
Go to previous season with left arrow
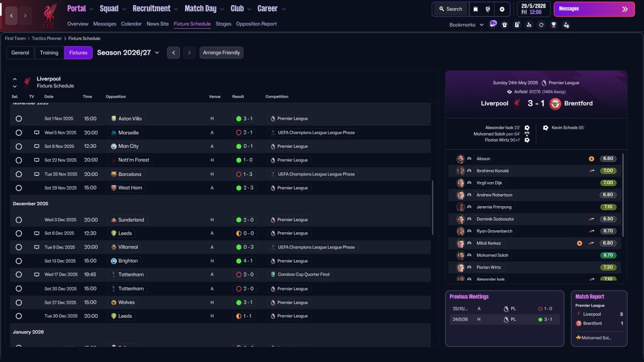click(x=174, y=53)
